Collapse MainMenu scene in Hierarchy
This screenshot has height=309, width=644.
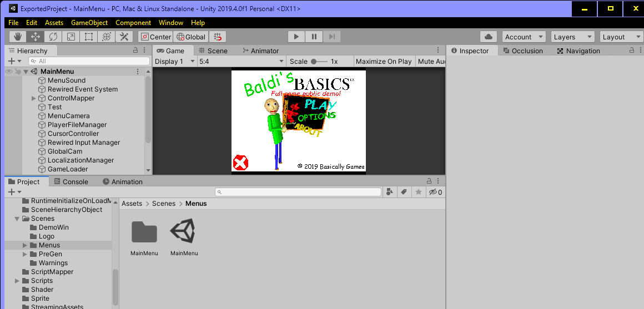[26, 72]
